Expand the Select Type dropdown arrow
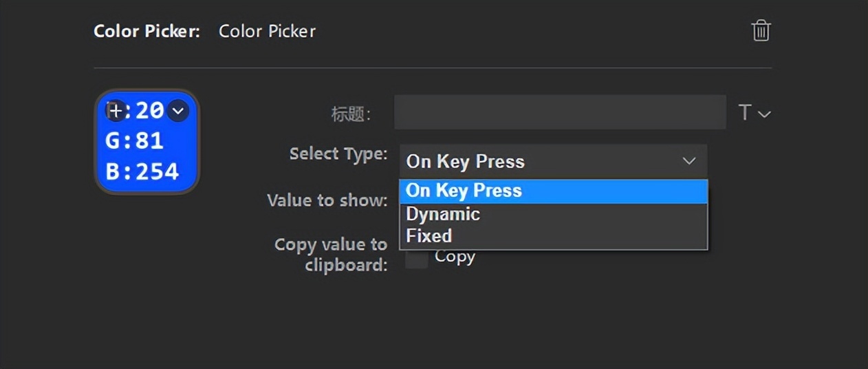 click(x=689, y=161)
